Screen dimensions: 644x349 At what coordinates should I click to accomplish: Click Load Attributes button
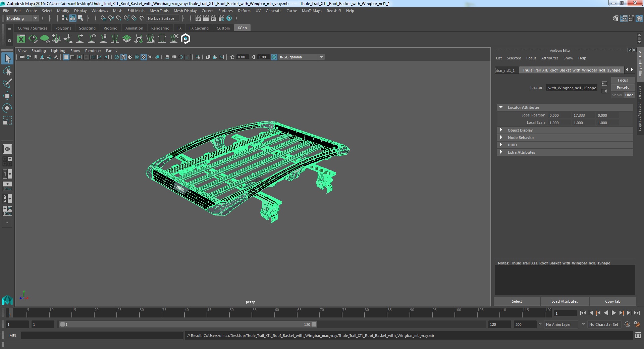[565, 301]
